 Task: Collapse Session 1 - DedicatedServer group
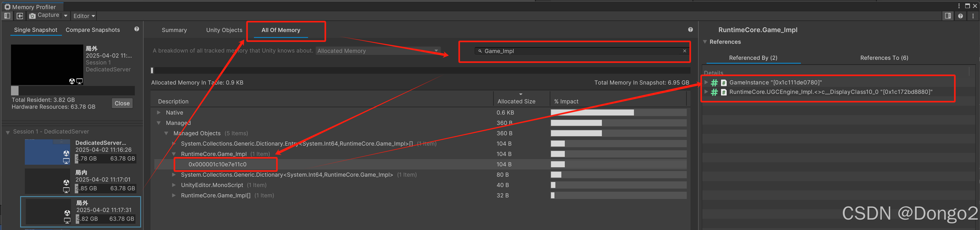pos(8,132)
